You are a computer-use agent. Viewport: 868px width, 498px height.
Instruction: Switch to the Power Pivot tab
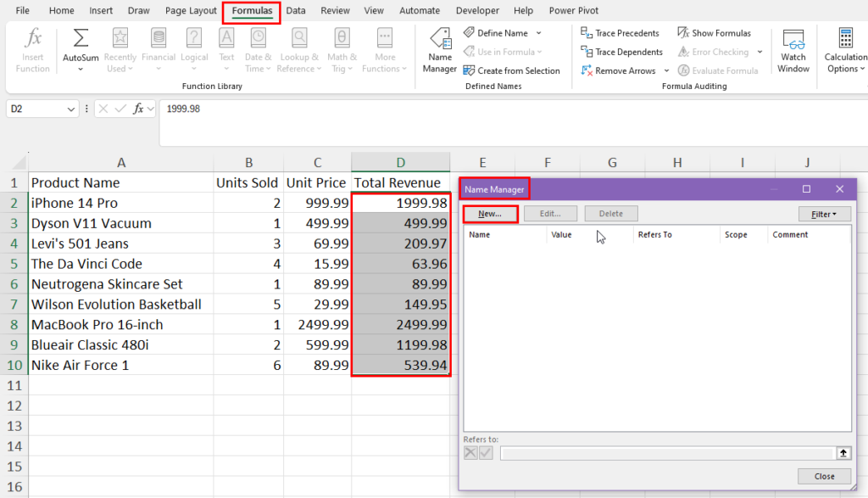pyautogui.click(x=574, y=10)
